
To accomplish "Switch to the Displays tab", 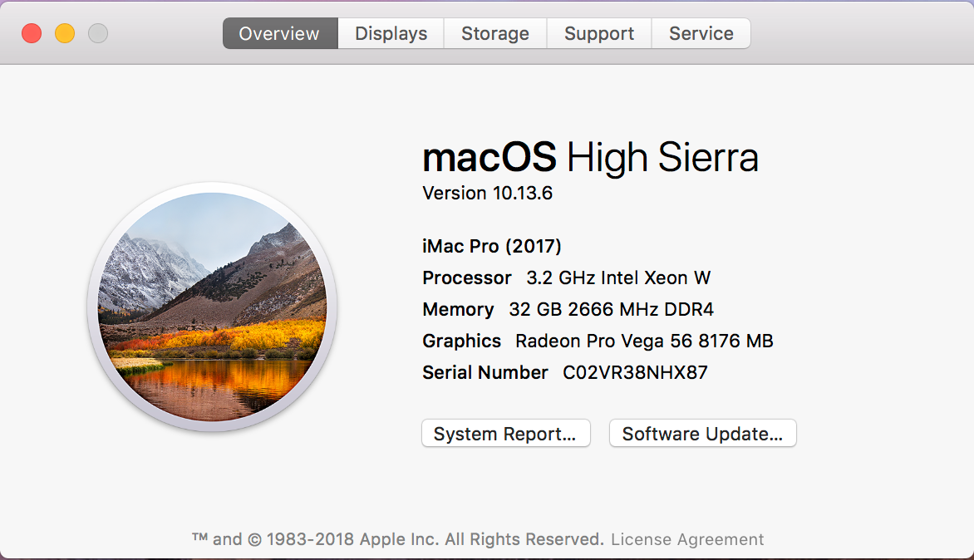I will click(x=390, y=33).
